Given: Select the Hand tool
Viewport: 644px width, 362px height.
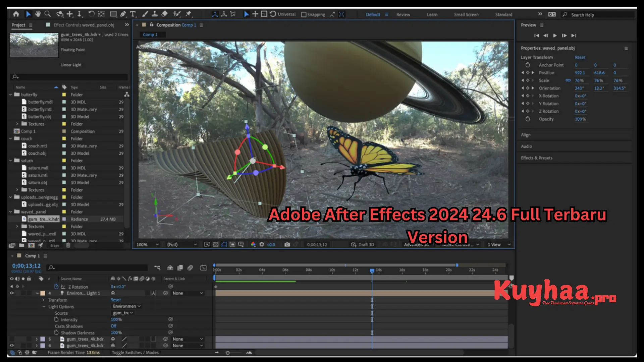Looking at the screenshot, I should click(x=38, y=14).
